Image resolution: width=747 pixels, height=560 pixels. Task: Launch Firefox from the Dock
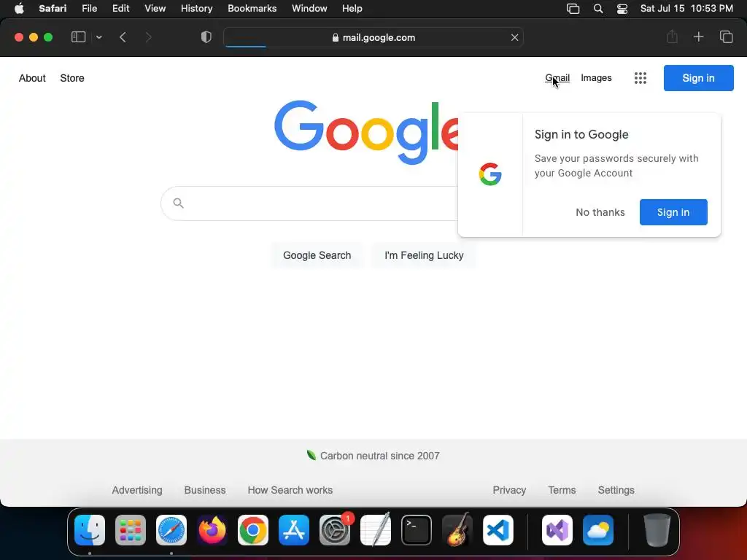(212, 530)
